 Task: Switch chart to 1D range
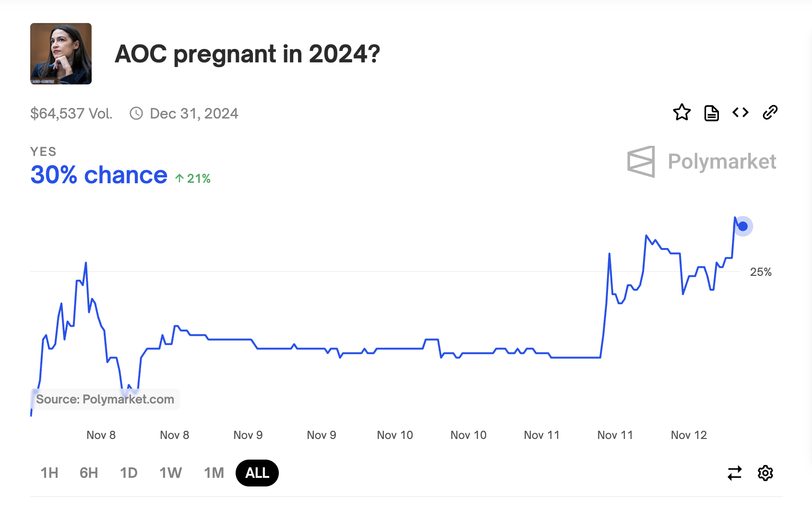129,473
